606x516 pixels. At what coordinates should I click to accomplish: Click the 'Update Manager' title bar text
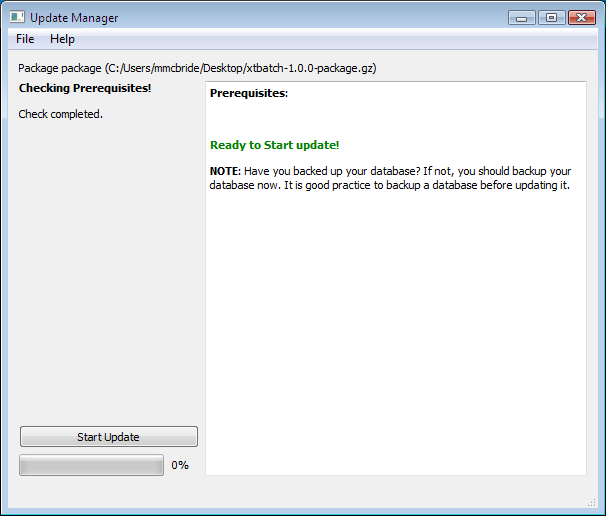coord(74,17)
